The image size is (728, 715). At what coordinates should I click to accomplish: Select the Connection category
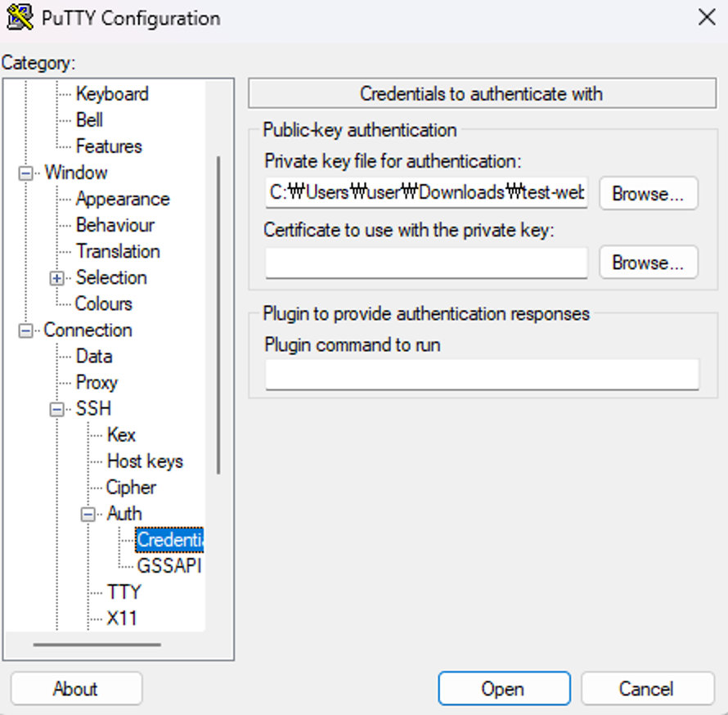88,331
